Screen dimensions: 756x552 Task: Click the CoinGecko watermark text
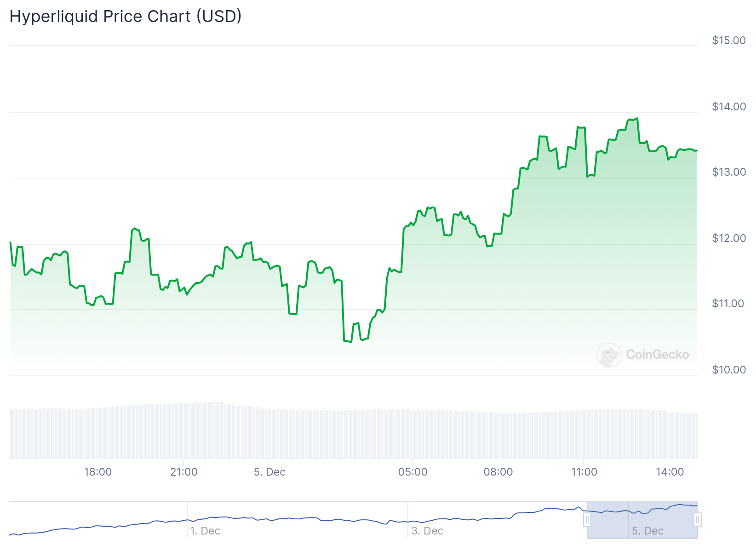coord(658,355)
